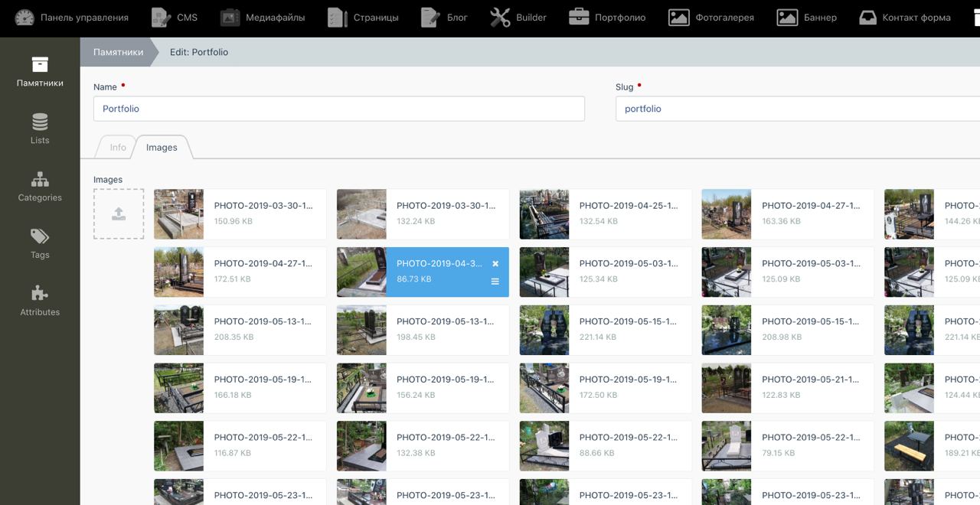Select image thumbnail sized 125.34 KB

click(544, 272)
